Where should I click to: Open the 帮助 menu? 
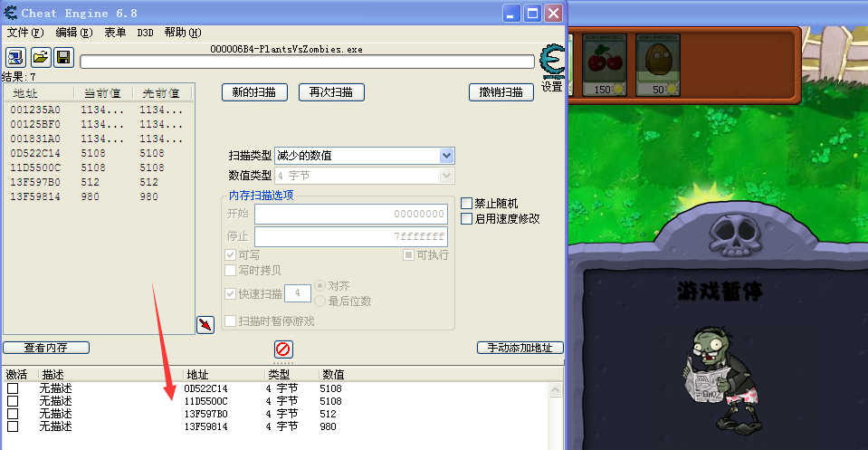(x=183, y=33)
